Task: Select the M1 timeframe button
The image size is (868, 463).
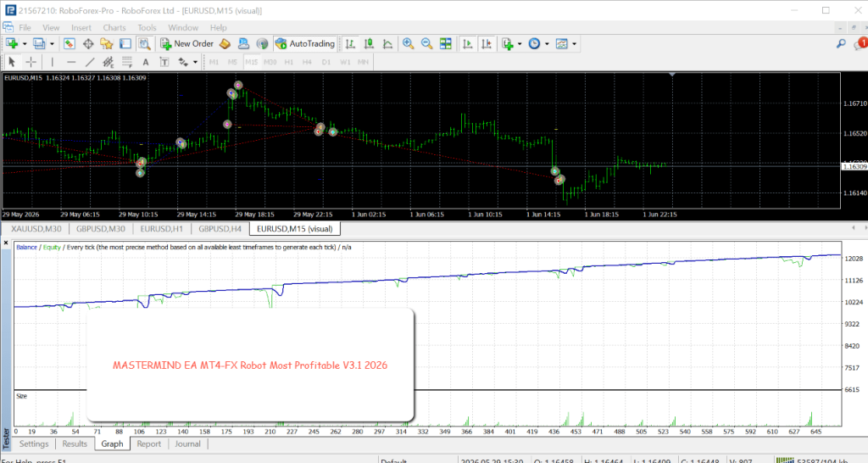Action: (214, 62)
